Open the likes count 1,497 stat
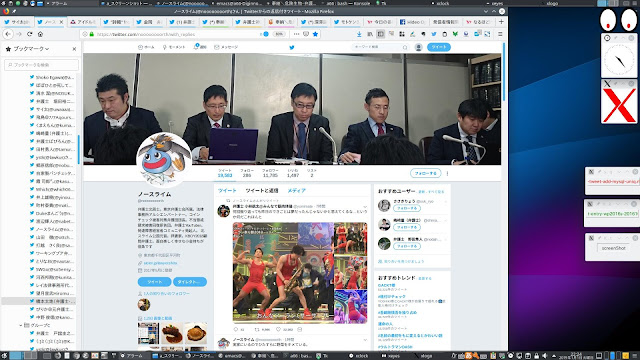The height and width of the screenshot is (360, 640). pyautogui.click(x=293, y=173)
